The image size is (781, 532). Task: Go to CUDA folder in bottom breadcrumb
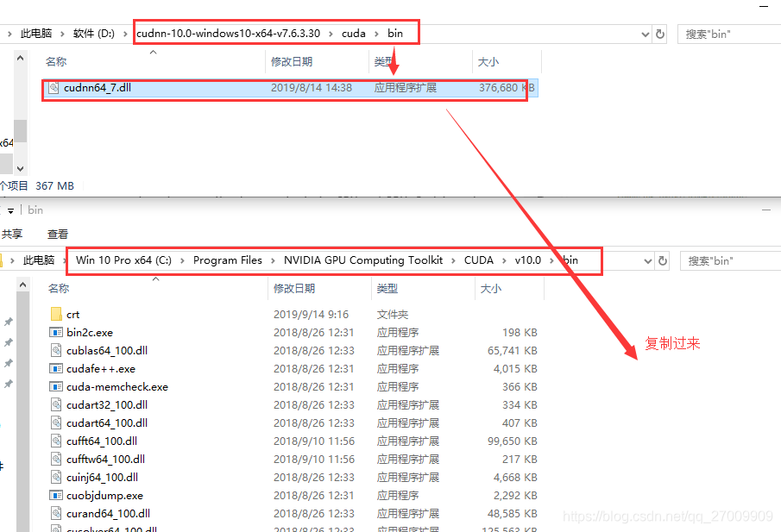(479, 260)
